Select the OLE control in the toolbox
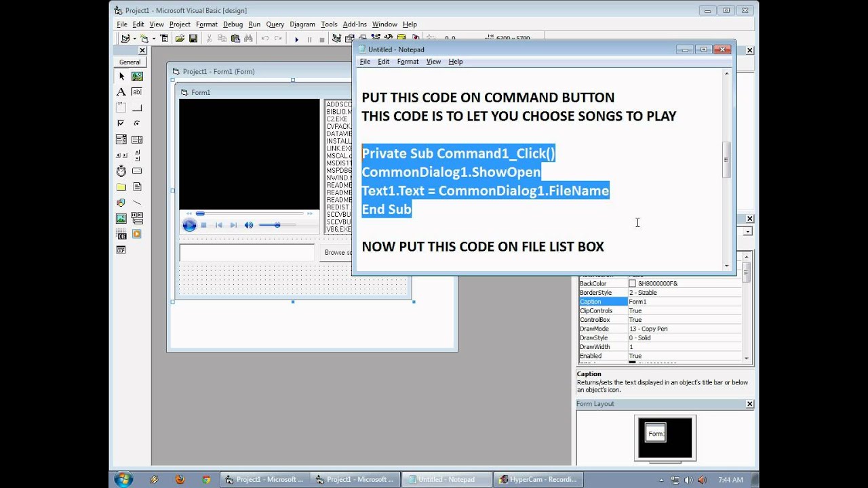Viewport: 868px width, 488px height. tap(121, 234)
